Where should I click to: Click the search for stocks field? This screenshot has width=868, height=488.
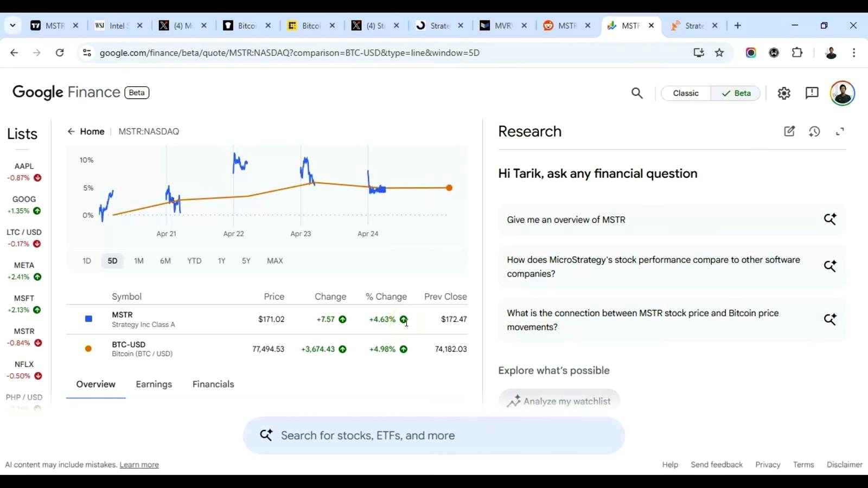[x=434, y=435]
